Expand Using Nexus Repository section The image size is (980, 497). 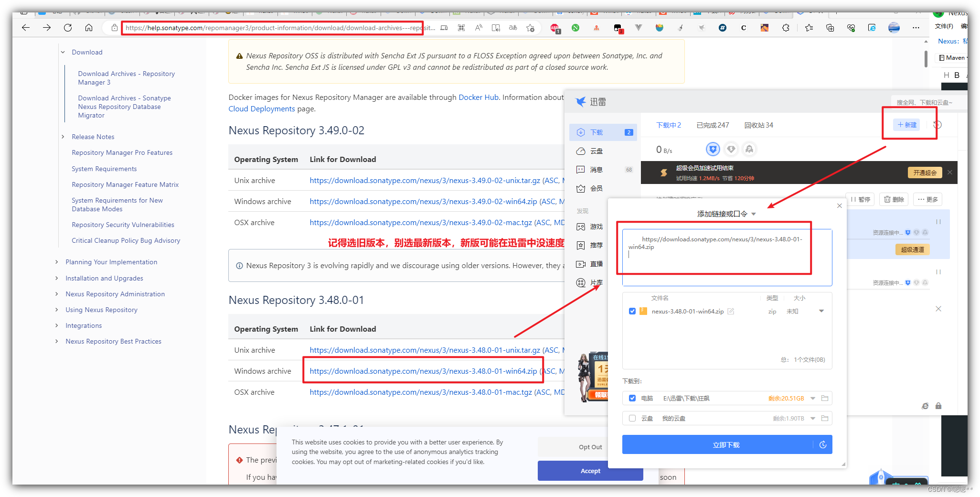56,310
